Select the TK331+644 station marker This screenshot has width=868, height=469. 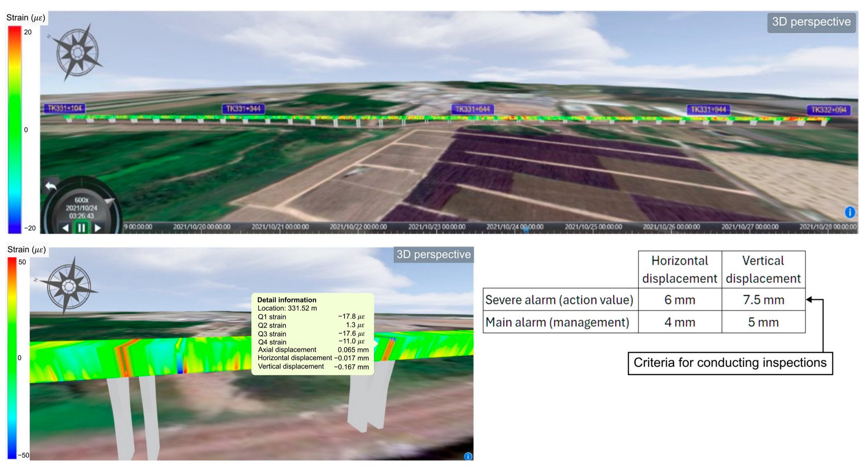click(x=472, y=109)
